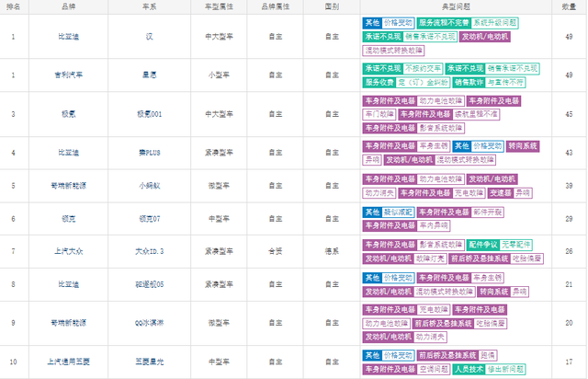Viewport: 588px width, 379px height.
Task: Click 车身生锈 tag in the 秦PLUS row
Action: pyautogui.click(x=433, y=146)
